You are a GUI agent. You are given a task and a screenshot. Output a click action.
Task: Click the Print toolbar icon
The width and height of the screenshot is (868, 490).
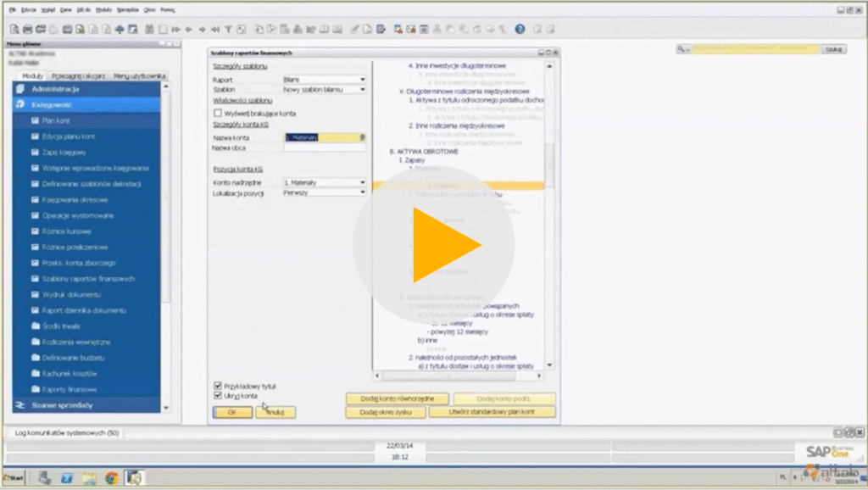(x=28, y=30)
